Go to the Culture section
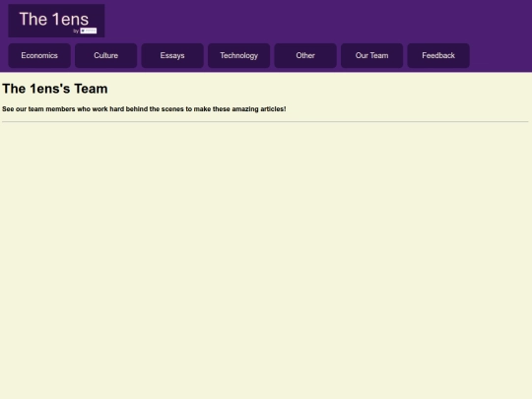The height and width of the screenshot is (399, 532). click(x=105, y=55)
